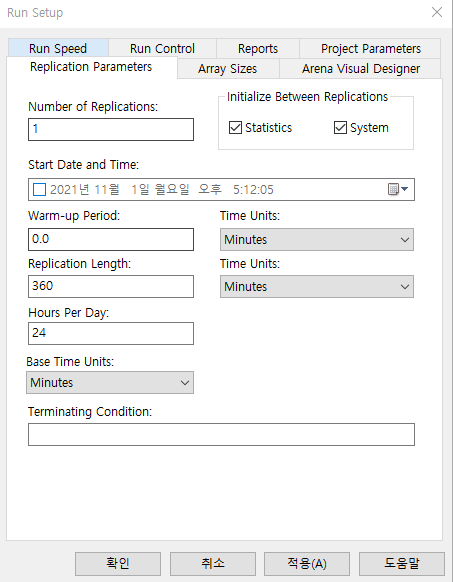Viewport: 453px width, 582px height.
Task: Toggle the Statistics checkbox
Action: point(261,128)
